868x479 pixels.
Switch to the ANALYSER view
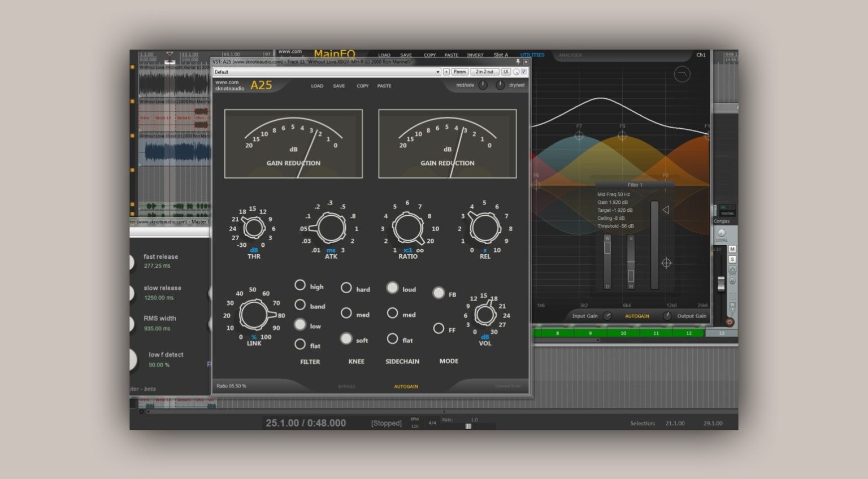click(x=572, y=55)
